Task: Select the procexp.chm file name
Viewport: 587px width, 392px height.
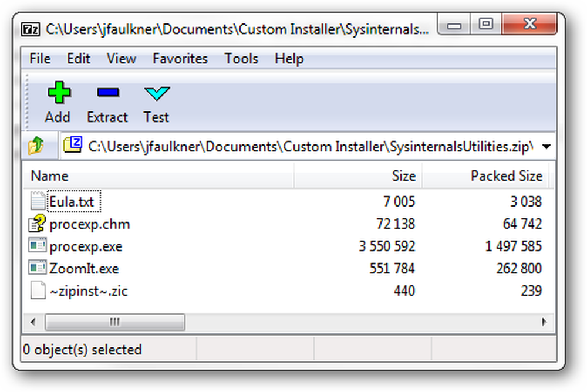Action: point(89,224)
